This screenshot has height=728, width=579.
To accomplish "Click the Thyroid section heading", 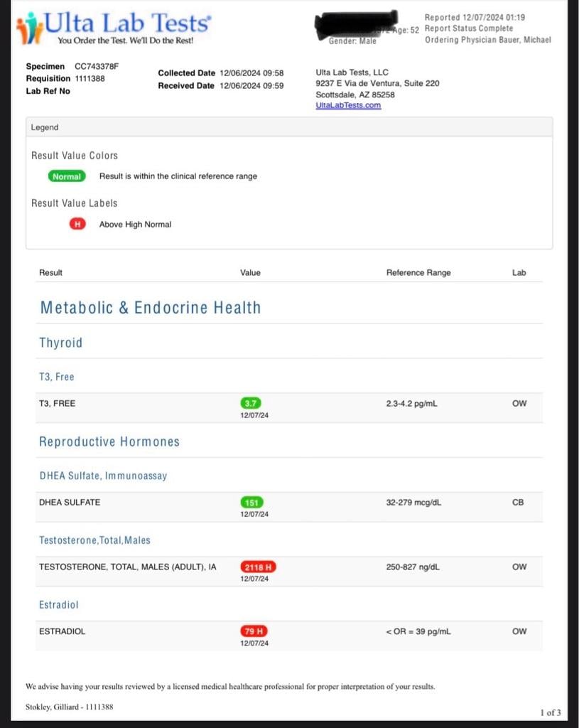I will click(x=60, y=343).
